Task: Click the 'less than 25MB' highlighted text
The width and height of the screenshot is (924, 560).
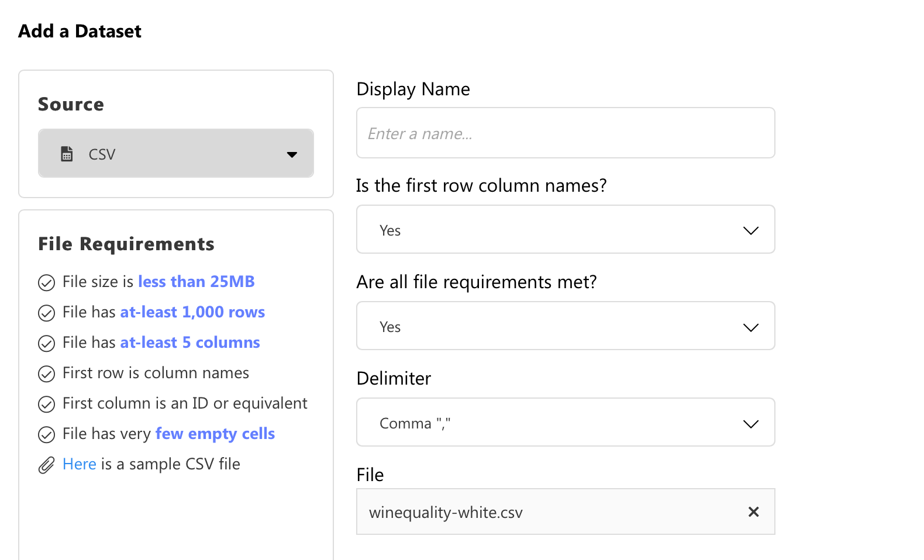Action: point(196,282)
